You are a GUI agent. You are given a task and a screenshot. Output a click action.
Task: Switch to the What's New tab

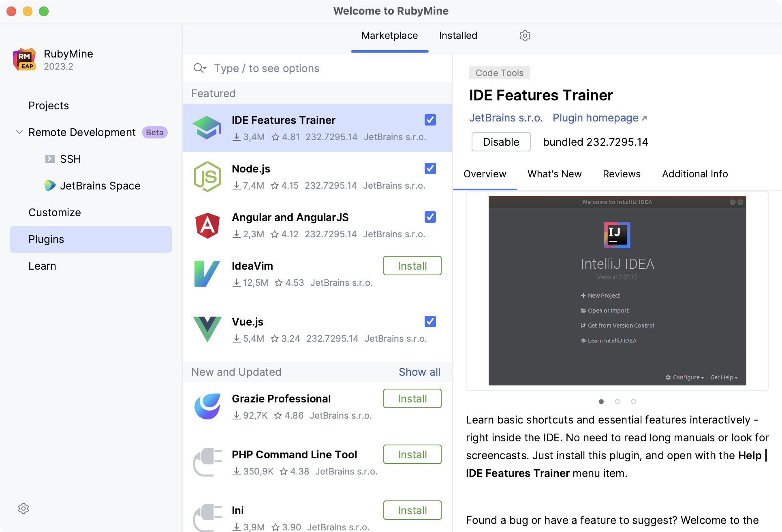click(554, 174)
